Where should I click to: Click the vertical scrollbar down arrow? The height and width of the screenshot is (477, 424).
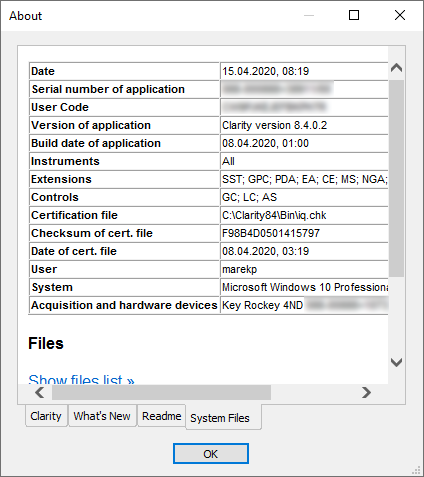396,362
